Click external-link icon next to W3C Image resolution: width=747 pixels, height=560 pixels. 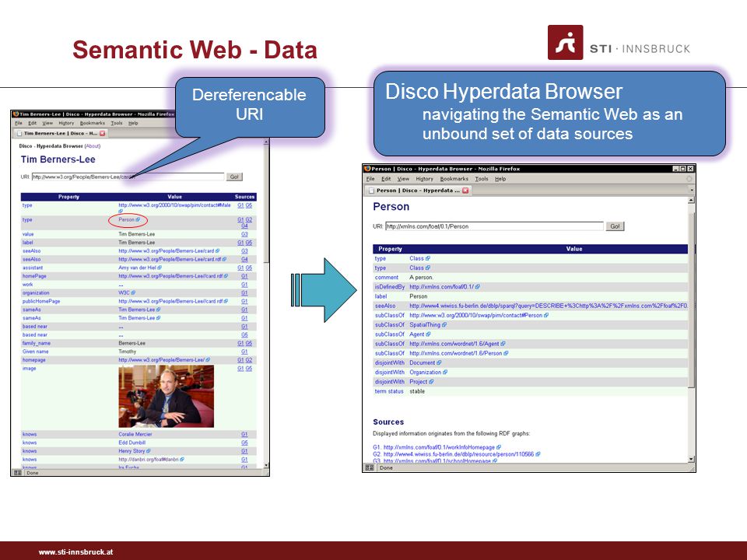point(133,293)
